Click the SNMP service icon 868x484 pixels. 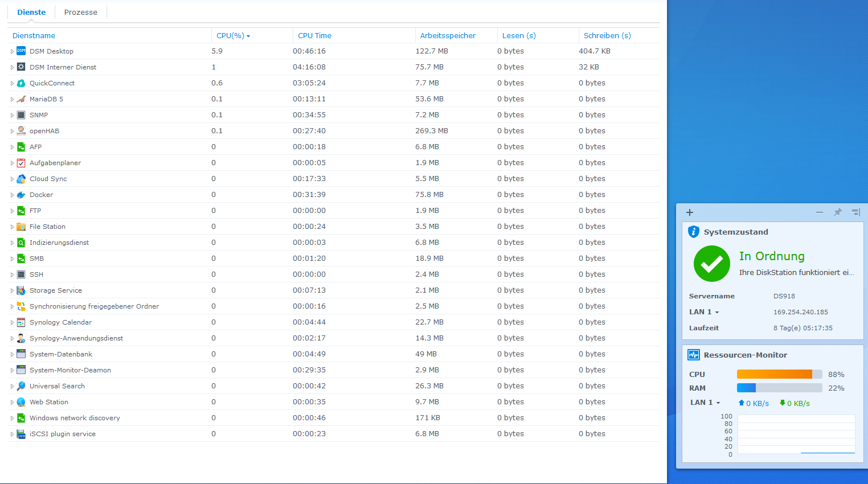[x=21, y=115]
